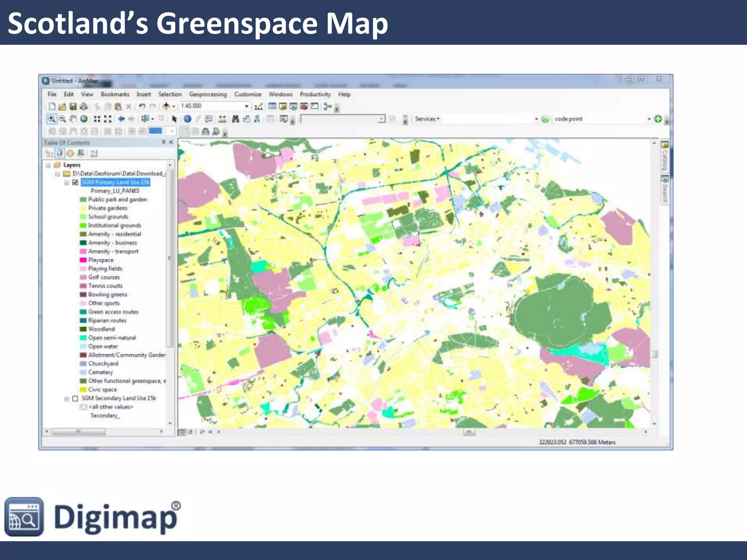
Task: List TOC by visibility
Action: (x=70, y=153)
